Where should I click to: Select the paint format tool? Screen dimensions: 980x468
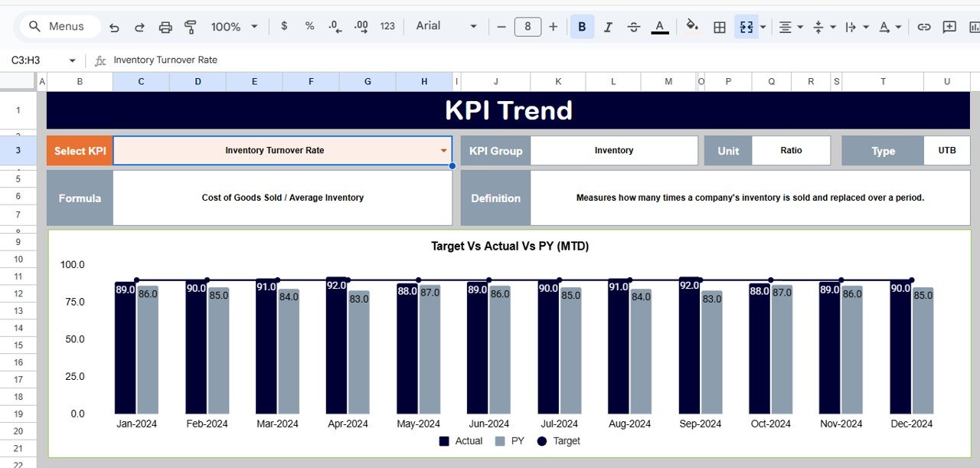pos(189,26)
